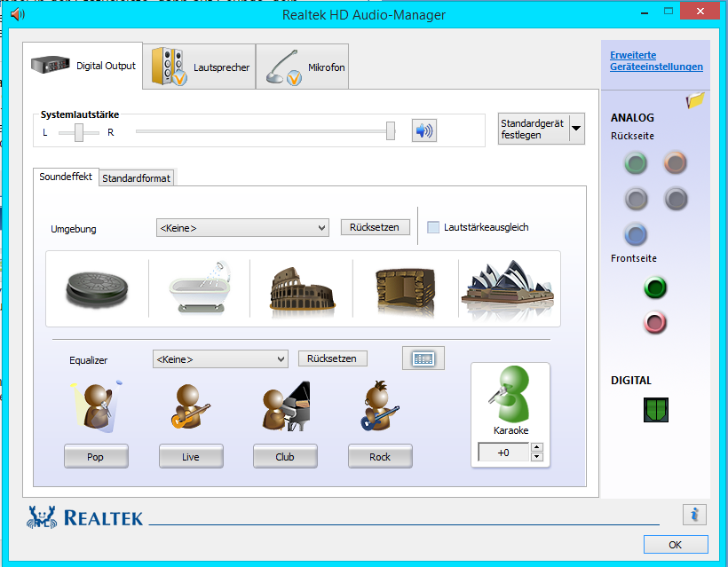Select the pink front microphone jack
The height and width of the screenshot is (567, 728).
click(655, 322)
